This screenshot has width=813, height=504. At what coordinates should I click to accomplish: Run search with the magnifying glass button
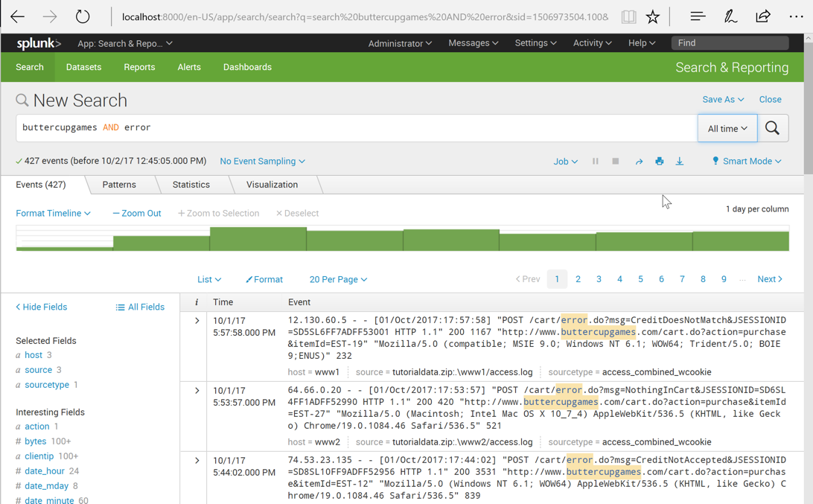click(x=772, y=128)
